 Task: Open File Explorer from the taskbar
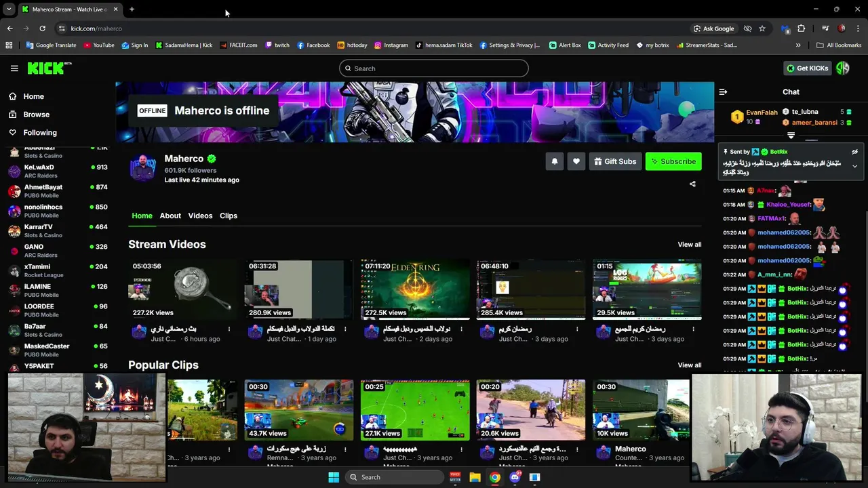click(x=475, y=477)
